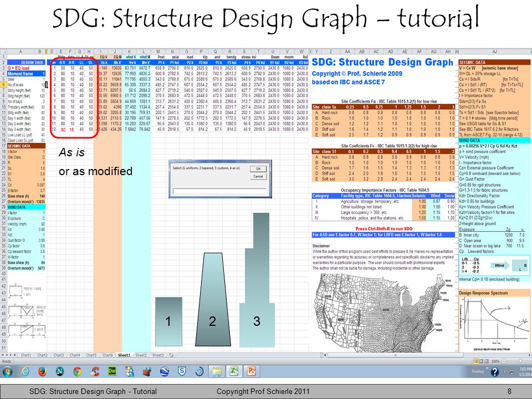The image size is (532, 399).
Task: Open the HTML5 shield taskbar icon
Action: [x=182, y=371]
